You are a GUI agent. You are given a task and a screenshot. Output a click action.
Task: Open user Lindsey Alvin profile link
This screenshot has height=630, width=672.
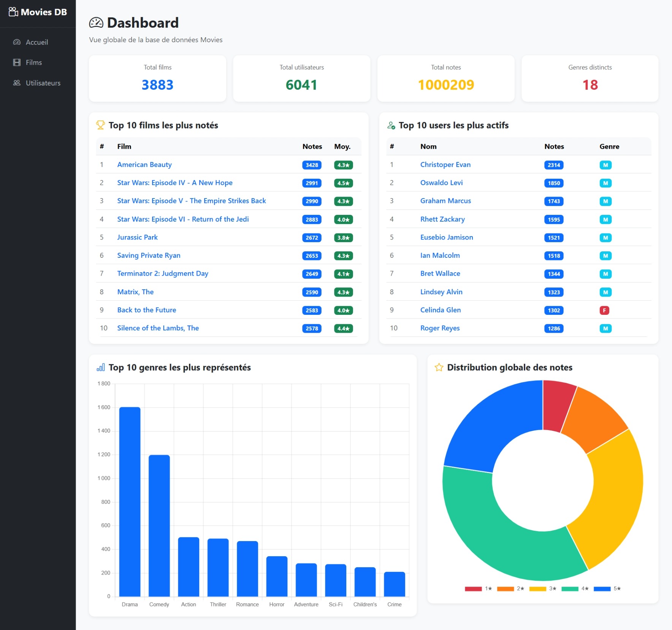point(441,292)
